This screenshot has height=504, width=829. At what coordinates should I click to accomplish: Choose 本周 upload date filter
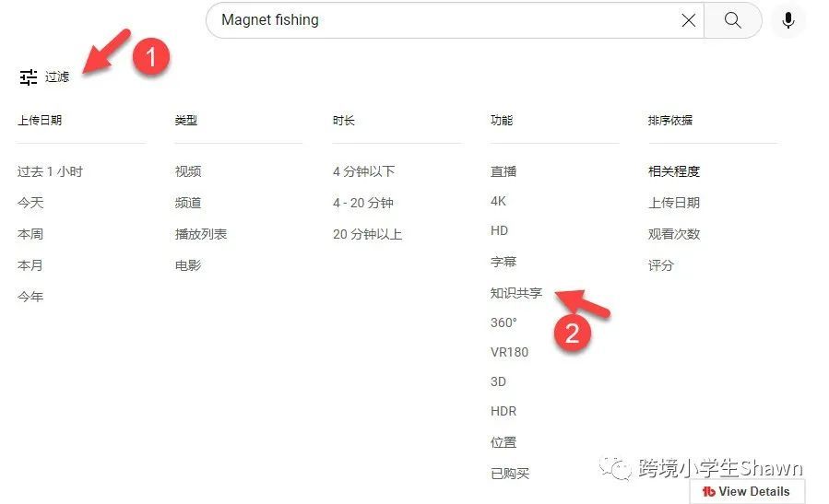click(30, 233)
